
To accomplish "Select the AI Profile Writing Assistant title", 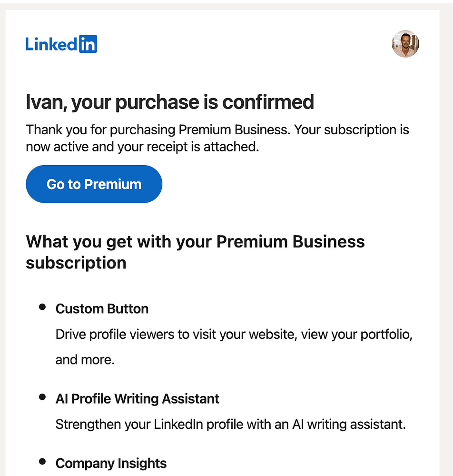I will 138,398.
